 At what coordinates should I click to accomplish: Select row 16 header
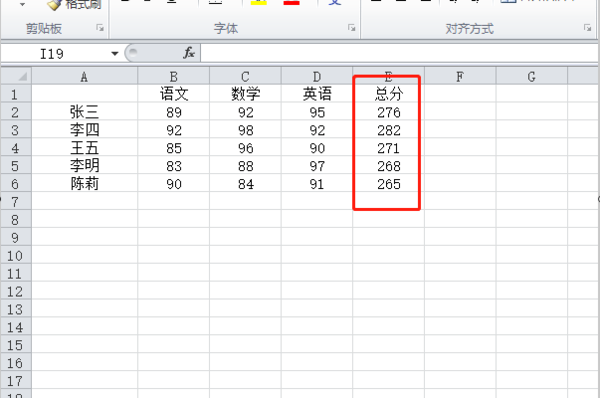(16, 362)
